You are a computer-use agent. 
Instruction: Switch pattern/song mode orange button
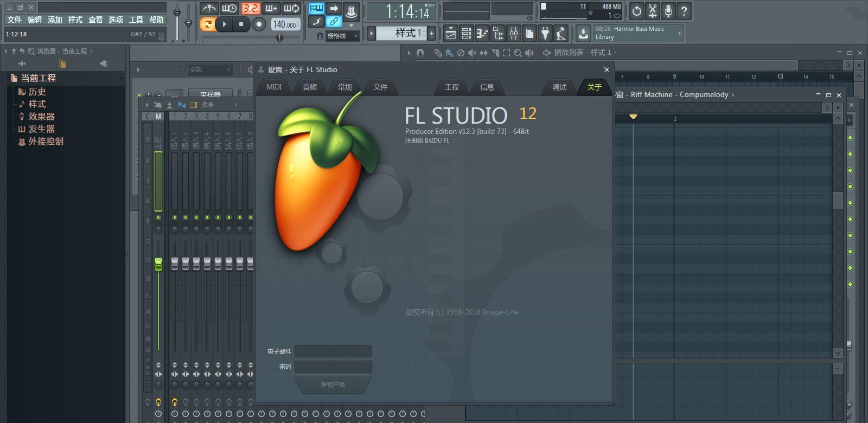(207, 24)
